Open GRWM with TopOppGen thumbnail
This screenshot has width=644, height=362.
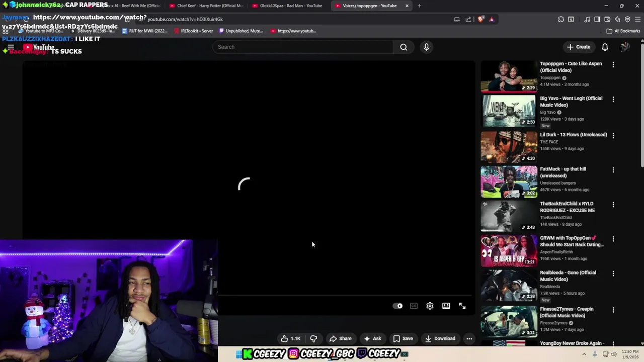tap(509, 250)
